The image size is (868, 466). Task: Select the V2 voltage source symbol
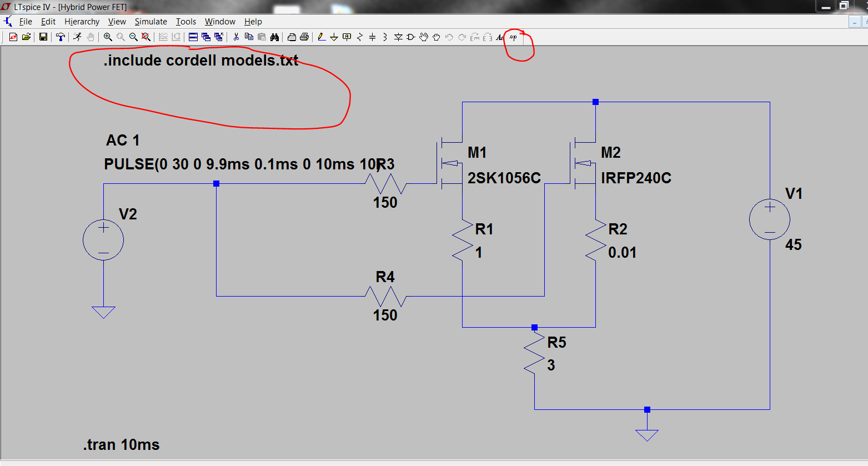103,240
